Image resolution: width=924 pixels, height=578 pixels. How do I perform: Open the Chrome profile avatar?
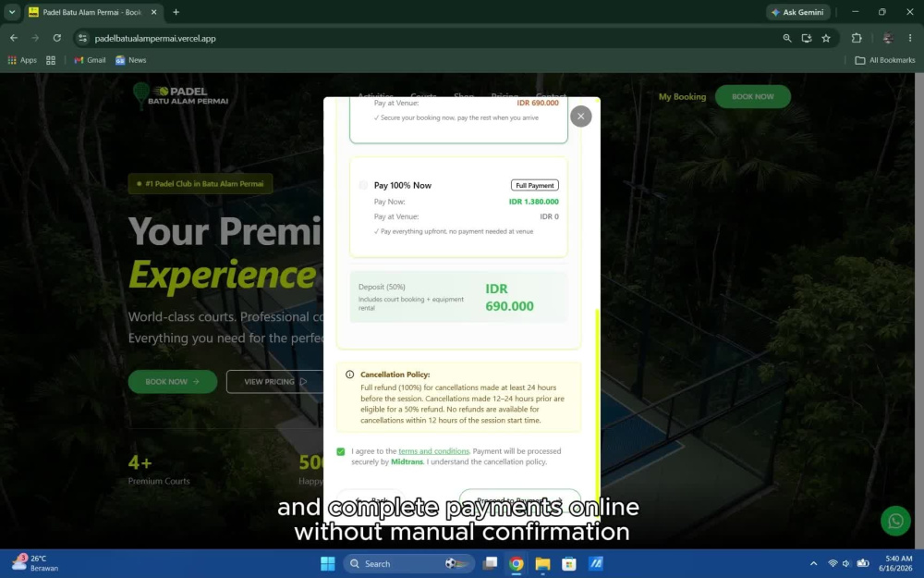point(888,38)
